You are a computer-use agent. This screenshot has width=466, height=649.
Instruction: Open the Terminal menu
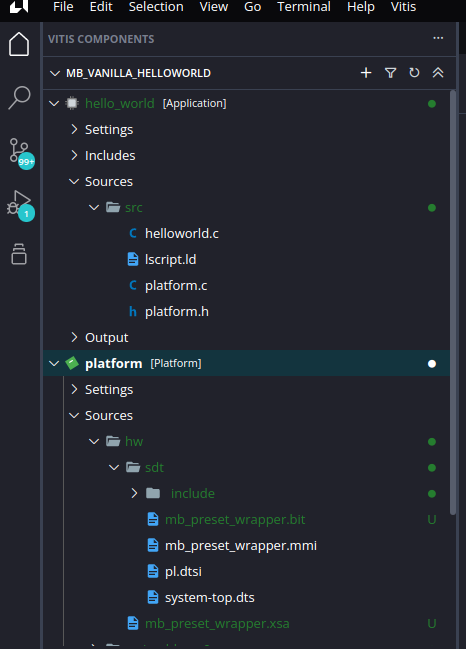click(304, 7)
